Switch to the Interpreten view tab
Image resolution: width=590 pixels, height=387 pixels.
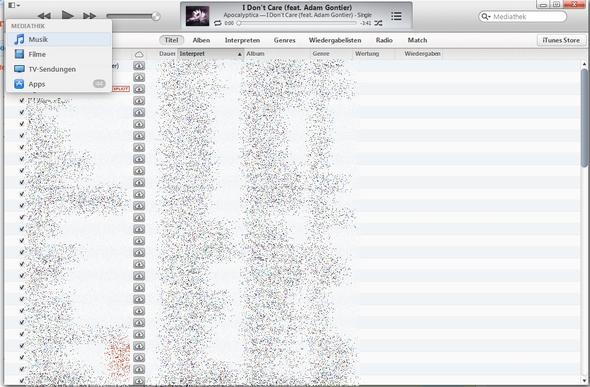[242, 40]
